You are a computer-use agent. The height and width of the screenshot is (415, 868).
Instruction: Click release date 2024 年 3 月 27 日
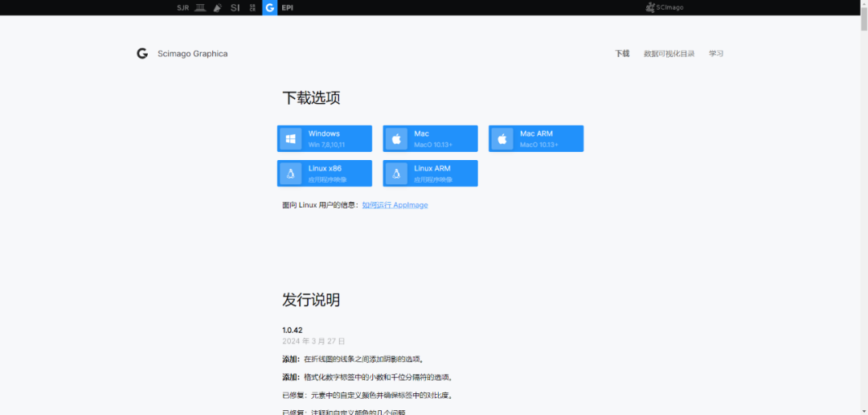pos(313,341)
